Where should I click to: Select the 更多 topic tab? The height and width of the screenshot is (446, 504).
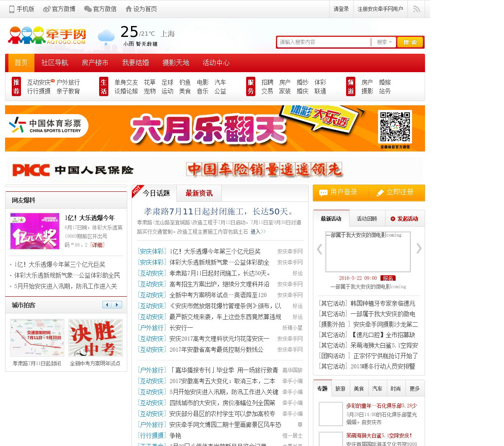pos(415,389)
